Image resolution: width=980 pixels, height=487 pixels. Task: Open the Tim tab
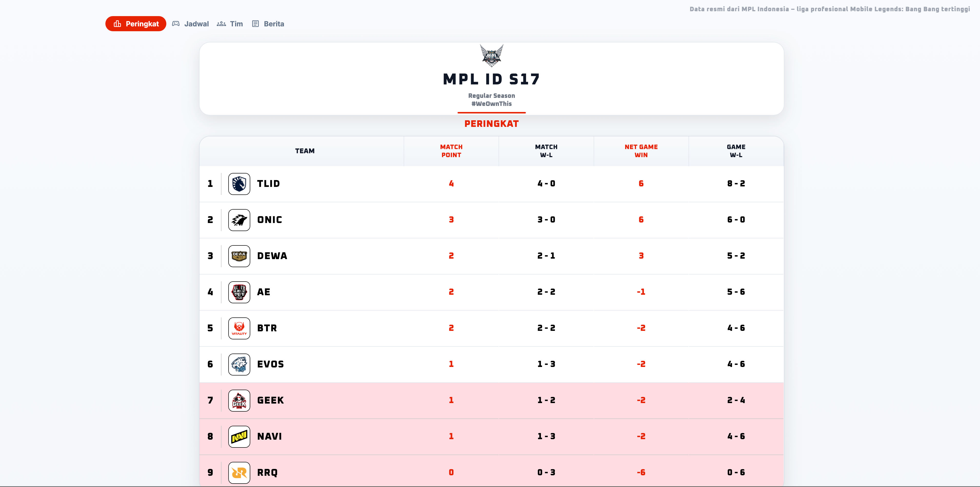[x=230, y=24]
